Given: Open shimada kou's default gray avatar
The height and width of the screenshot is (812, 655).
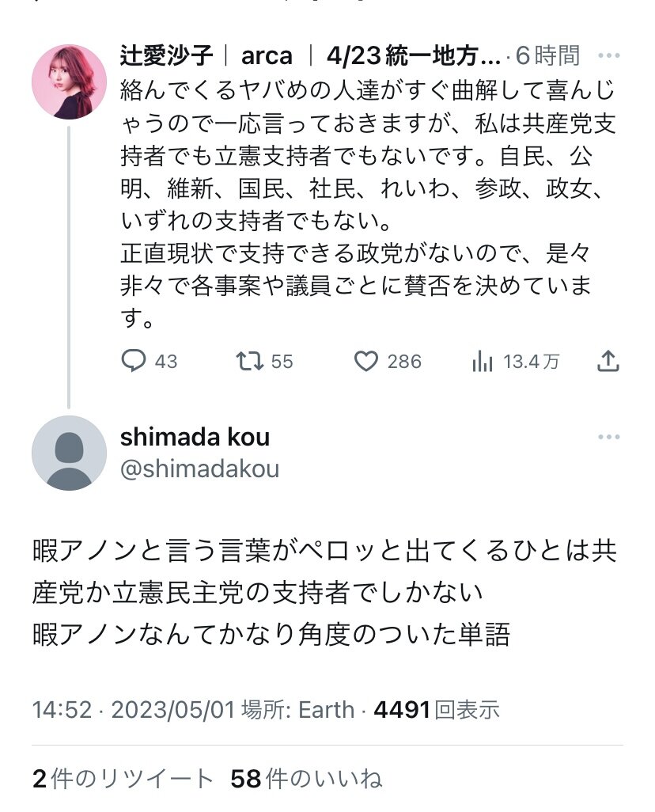Looking at the screenshot, I should [69, 453].
